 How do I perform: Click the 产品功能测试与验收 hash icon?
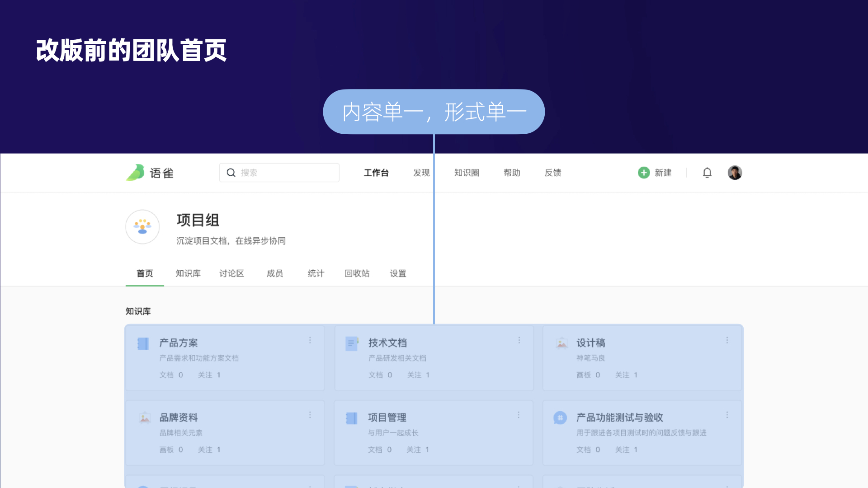coord(560,418)
